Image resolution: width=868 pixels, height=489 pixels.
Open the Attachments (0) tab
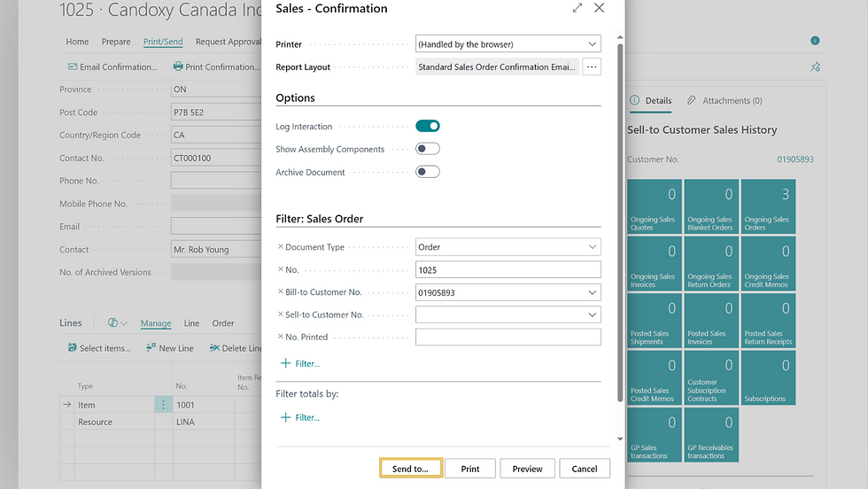click(x=725, y=100)
